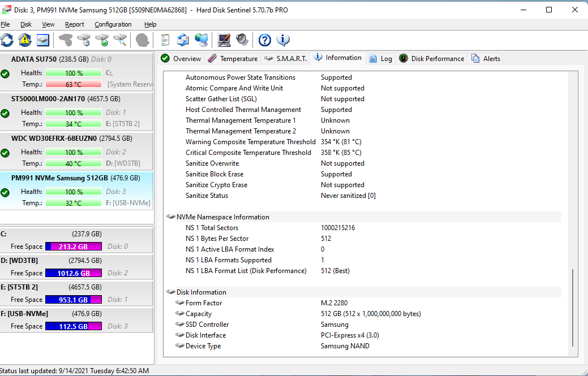Viewport: 588px width, 376px height.
Task: Select the ADATA SU750 disk entry
Action: click(x=76, y=72)
